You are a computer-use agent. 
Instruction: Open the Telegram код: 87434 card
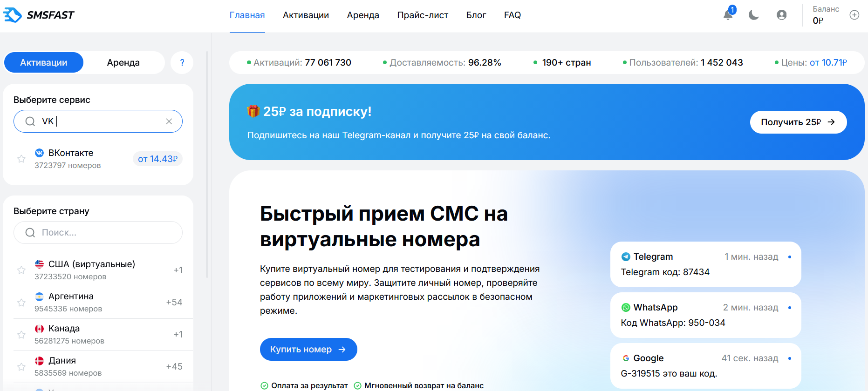pos(705,264)
